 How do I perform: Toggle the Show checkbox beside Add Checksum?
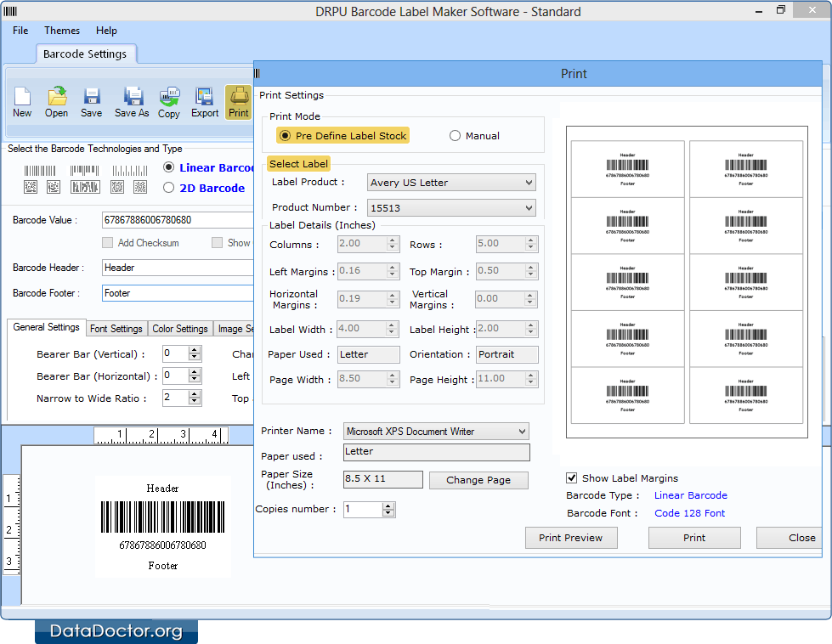point(217,243)
